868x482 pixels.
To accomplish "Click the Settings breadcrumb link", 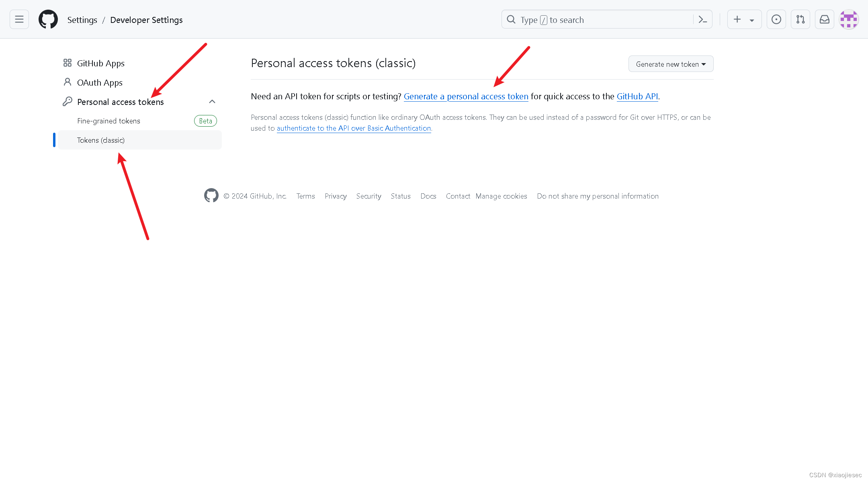I will 82,20.
